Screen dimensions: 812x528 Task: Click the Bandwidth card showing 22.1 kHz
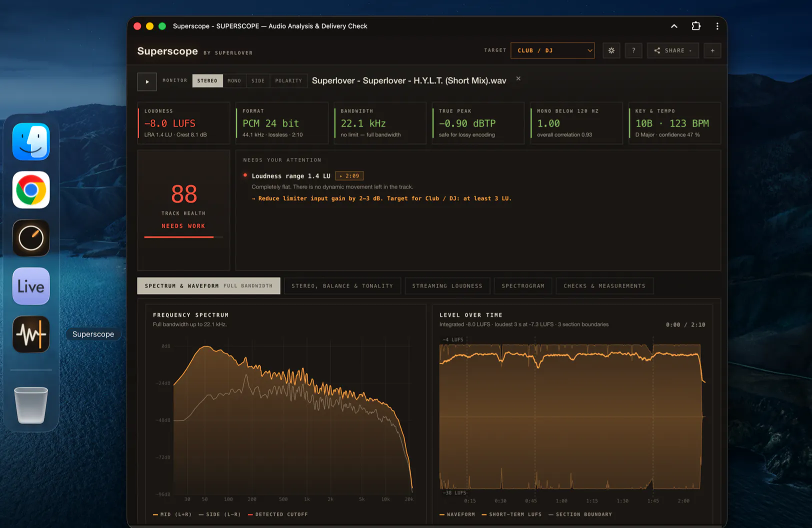point(380,123)
